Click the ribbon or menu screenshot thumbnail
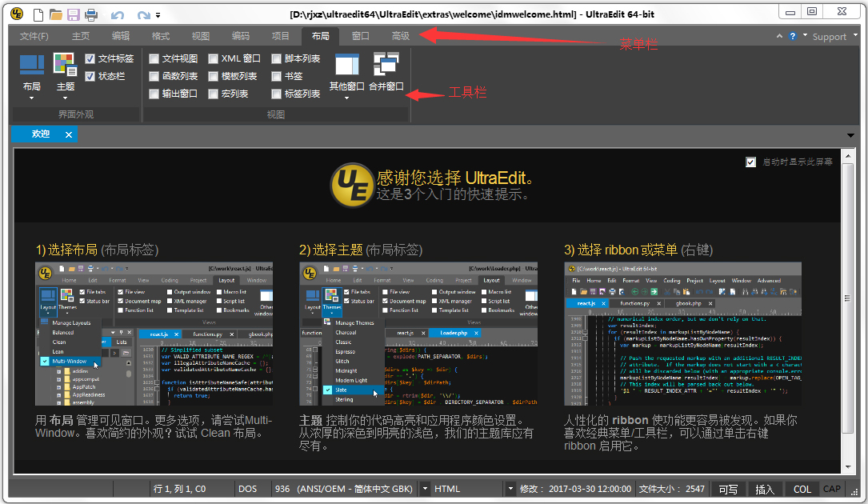The height and width of the screenshot is (504, 868). tap(683, 334)
